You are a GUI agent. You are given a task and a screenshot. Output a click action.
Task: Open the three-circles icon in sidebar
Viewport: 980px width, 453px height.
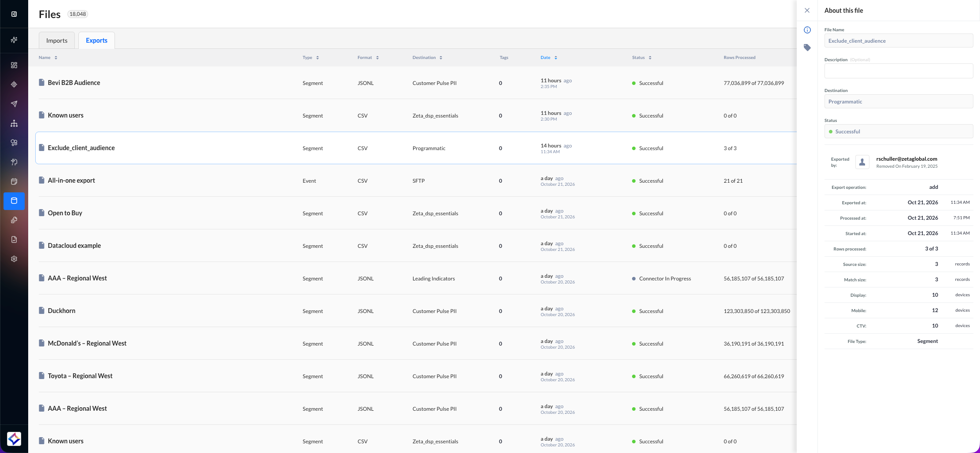[x=14, y=143]
